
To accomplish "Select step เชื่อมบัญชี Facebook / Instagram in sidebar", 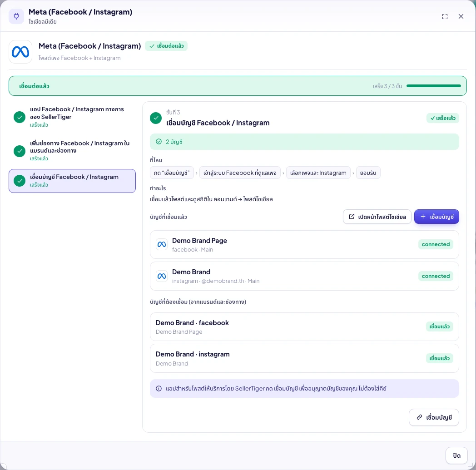I will coord(72,181).
